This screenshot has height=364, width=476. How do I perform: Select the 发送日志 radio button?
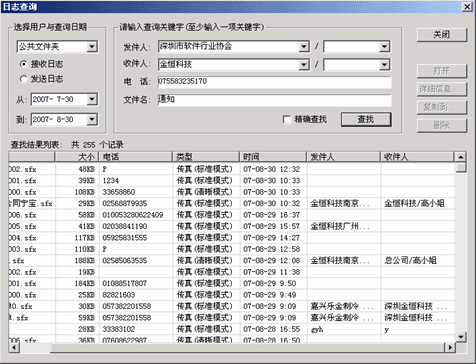click(x=23, y=79)
